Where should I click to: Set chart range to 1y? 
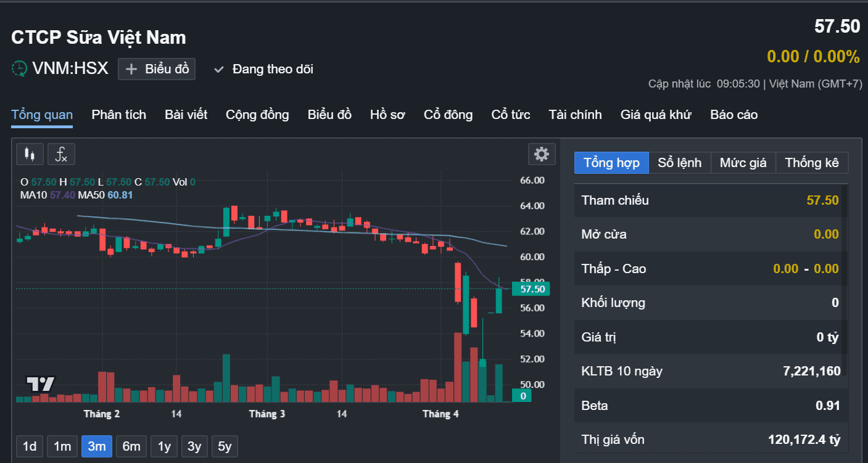click(x=164, y=446)
